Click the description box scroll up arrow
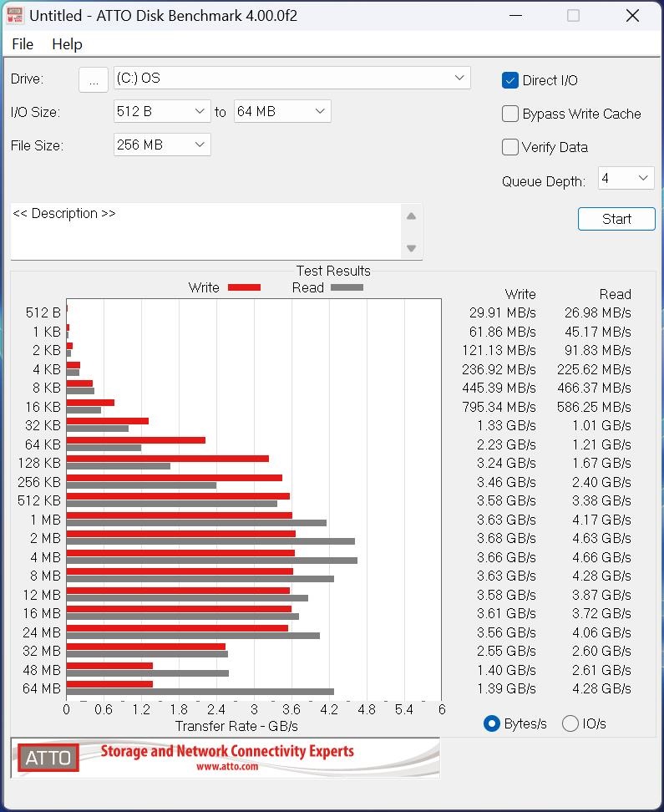664x812 pixels. (411, 216)
